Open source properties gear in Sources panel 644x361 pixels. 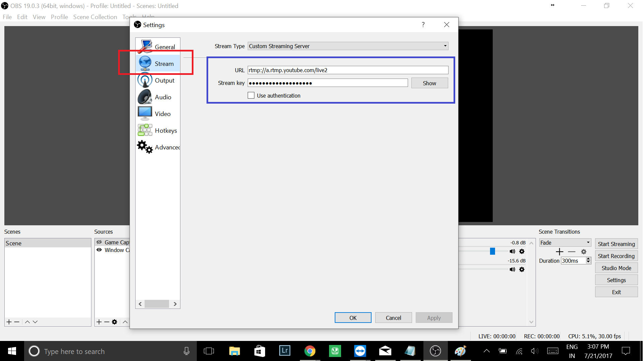[115, 322]
